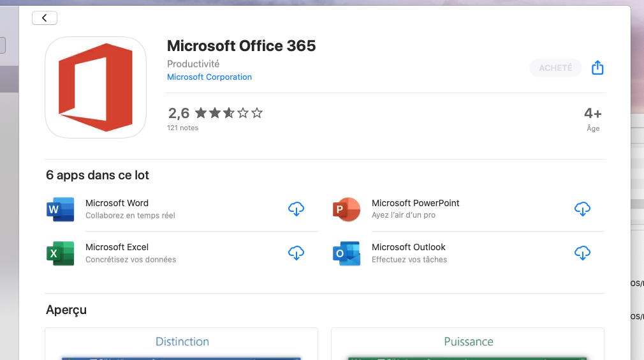644x360 pixels.
Task: Click the '4+' age rating
Action: (592, 113)
